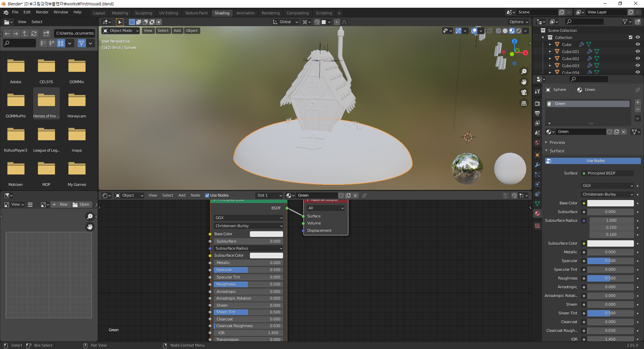This screenshot has width=644, height=349.
Task: Click the file browser refresh icon
Action: (34, 33)
